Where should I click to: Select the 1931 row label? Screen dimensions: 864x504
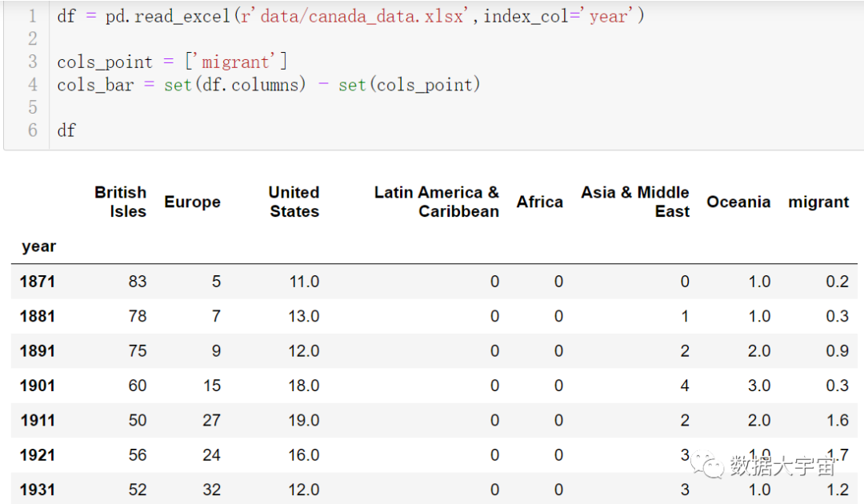click(x=38, y=490)
